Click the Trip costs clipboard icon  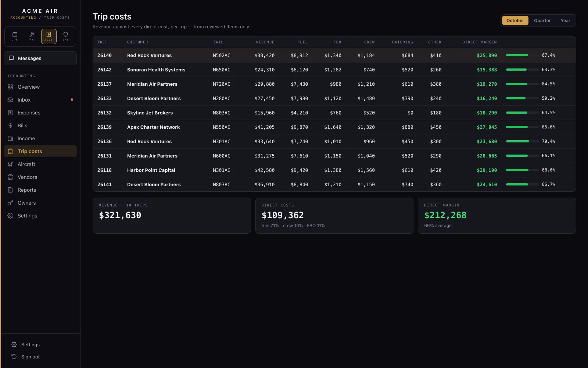click(x=10, y=151)
